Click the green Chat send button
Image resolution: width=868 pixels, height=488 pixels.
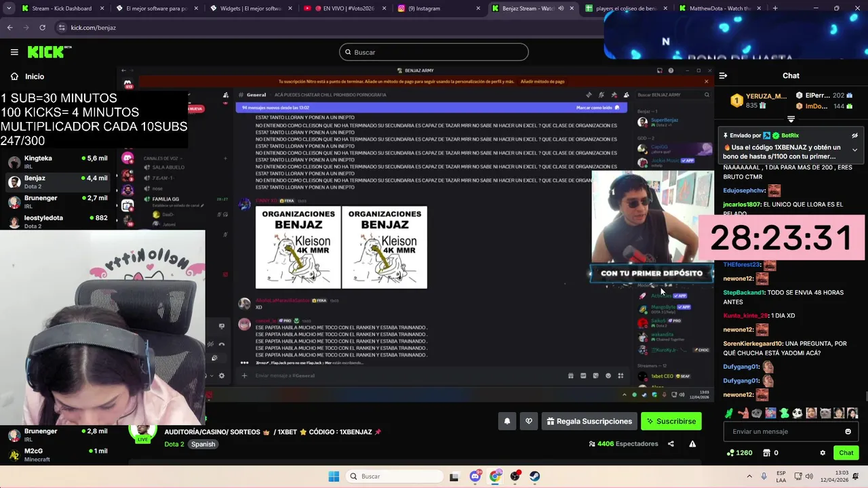tap(846, 453)
